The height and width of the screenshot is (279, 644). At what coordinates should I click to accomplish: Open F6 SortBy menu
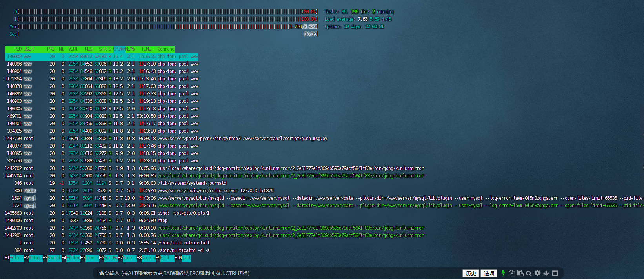click(x=108, y=258)
